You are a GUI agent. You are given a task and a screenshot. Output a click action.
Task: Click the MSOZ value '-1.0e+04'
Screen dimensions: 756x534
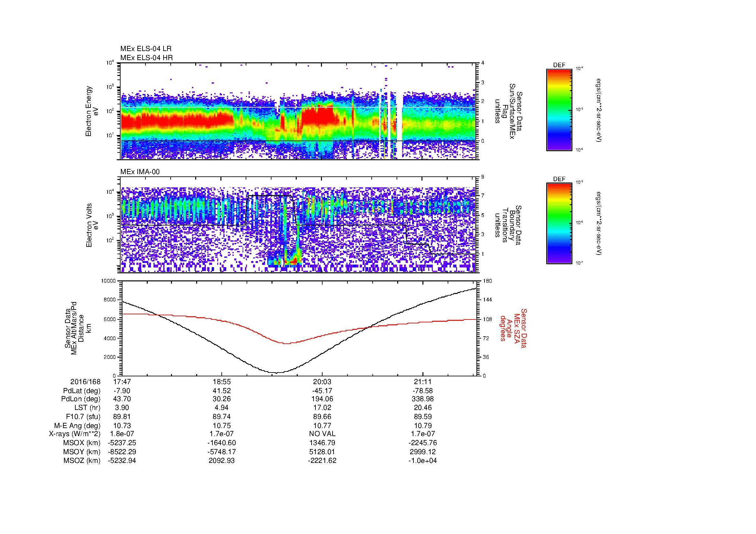[x=422, y=461]
